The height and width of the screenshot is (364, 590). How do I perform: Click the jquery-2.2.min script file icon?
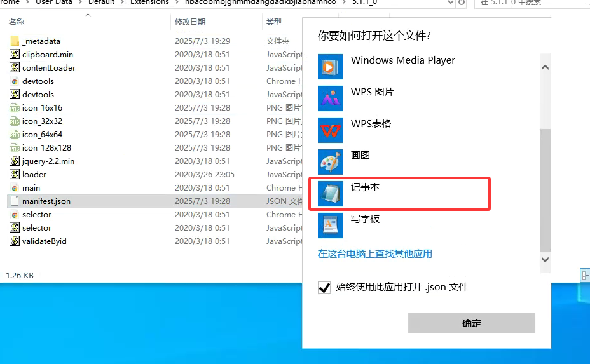(x=15, y=161)
